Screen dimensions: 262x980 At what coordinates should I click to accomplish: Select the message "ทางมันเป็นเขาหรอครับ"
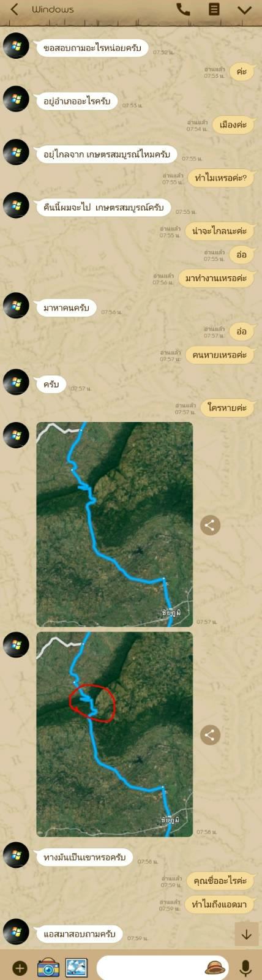tap(84, 857)
